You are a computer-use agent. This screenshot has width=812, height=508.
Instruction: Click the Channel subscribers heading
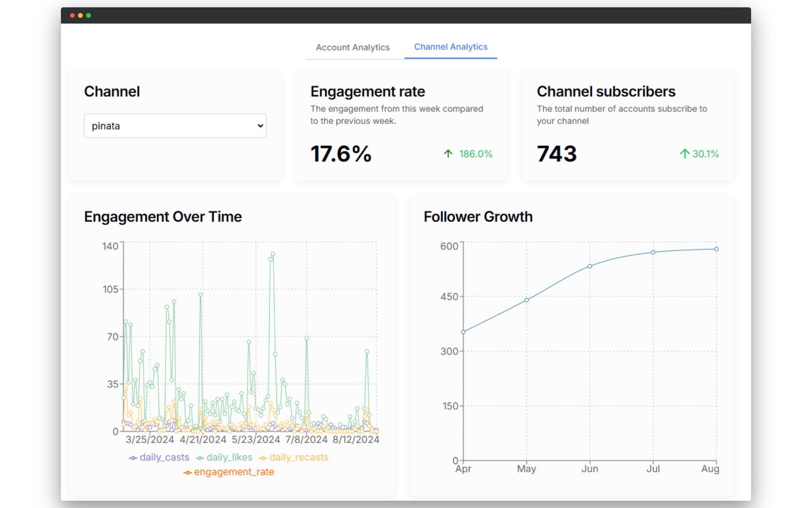point(606,92)
